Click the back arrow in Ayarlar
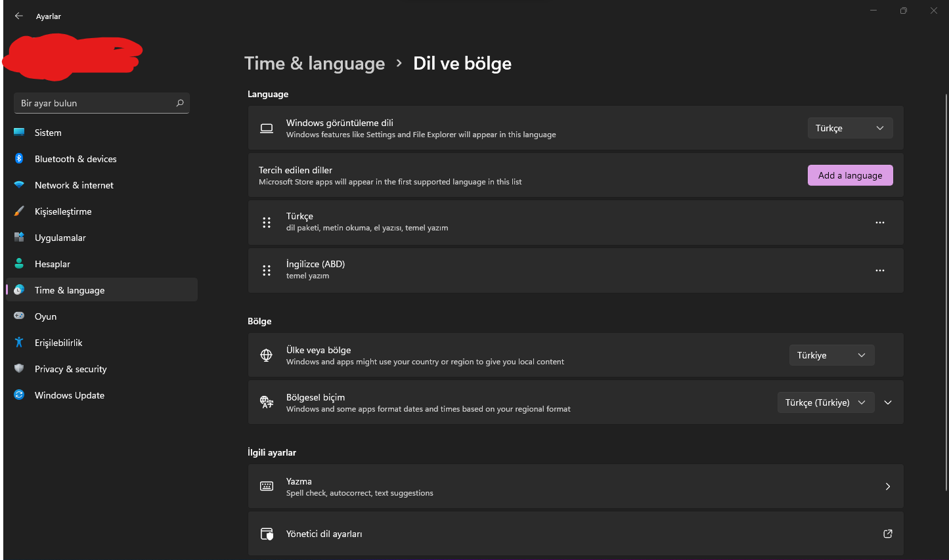 point(18,16)
